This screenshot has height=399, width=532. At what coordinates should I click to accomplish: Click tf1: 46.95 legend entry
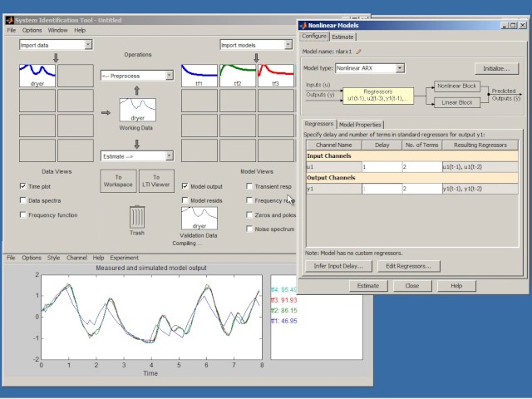coord(284,321)
